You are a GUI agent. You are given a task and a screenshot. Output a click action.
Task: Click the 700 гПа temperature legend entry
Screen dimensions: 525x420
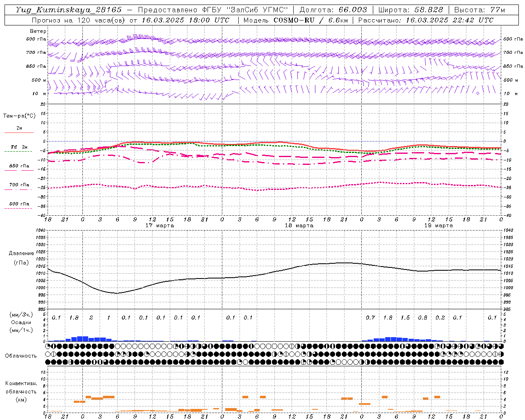(x=19, y=185)
